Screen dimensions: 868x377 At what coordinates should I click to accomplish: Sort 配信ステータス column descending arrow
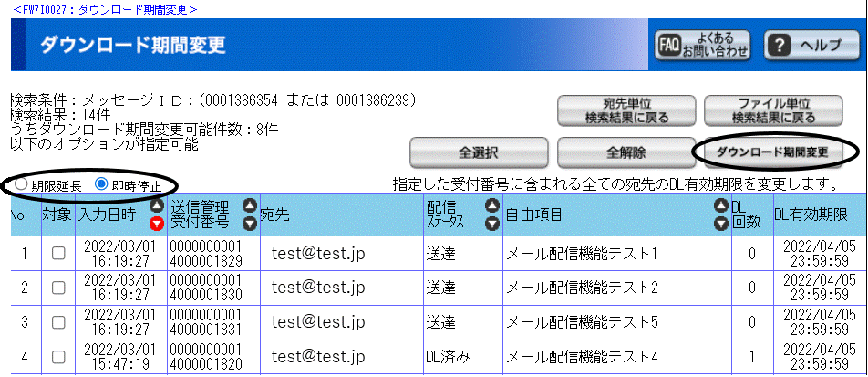pos(491,224)
